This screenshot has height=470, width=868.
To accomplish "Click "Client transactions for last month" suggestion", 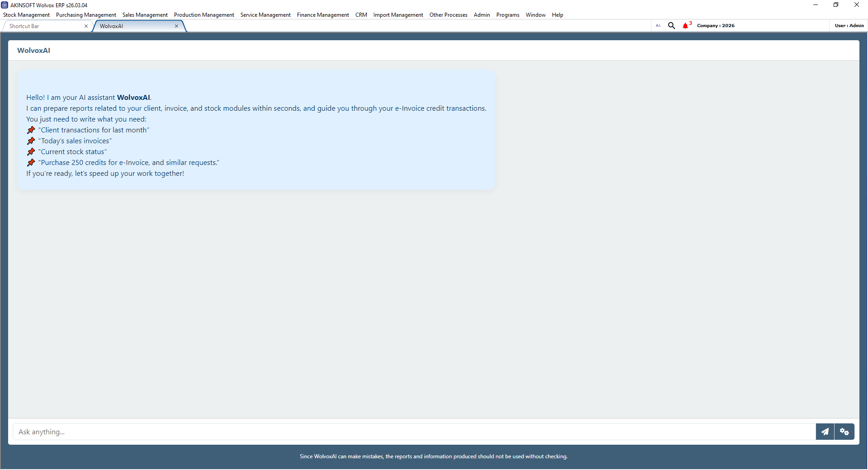I will tap(94, 130).
